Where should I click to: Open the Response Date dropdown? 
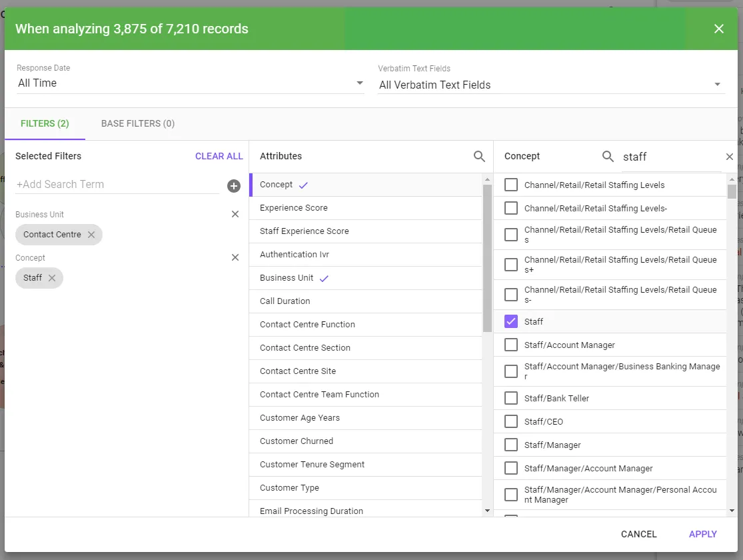(191, 83)
